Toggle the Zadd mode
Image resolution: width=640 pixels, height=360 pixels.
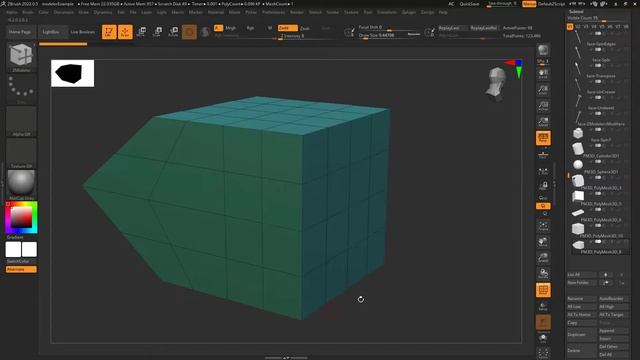point(287,28)
